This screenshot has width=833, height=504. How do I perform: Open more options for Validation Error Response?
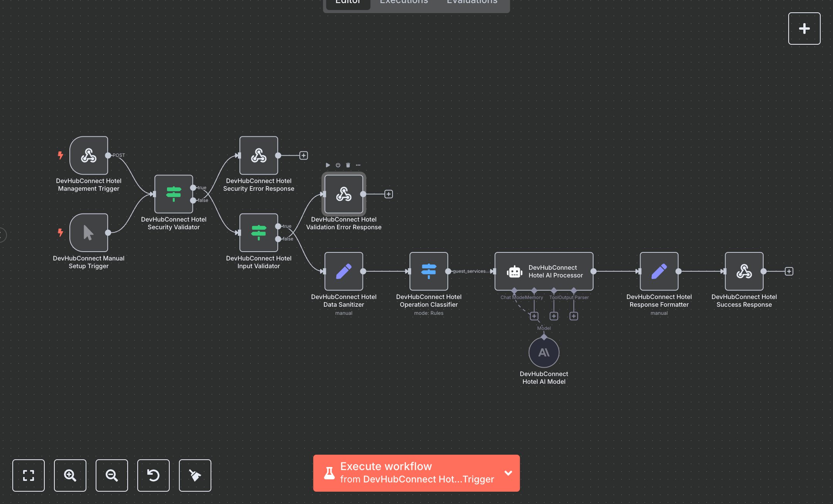(x=358, y=165)
